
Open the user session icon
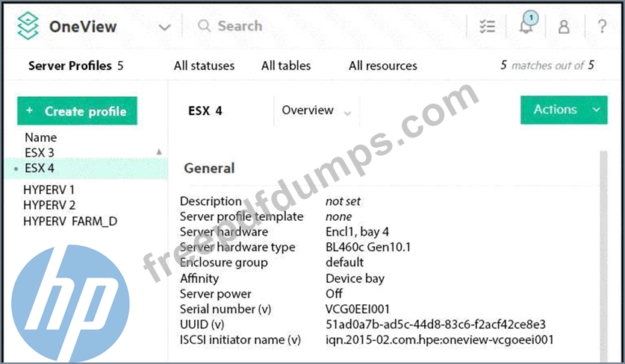(564, 27)
